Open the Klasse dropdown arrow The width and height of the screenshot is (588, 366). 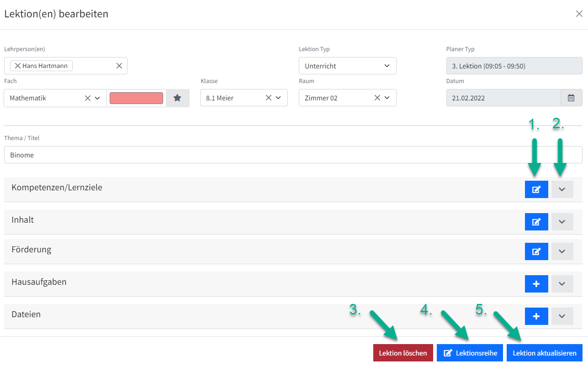[278, 98]
